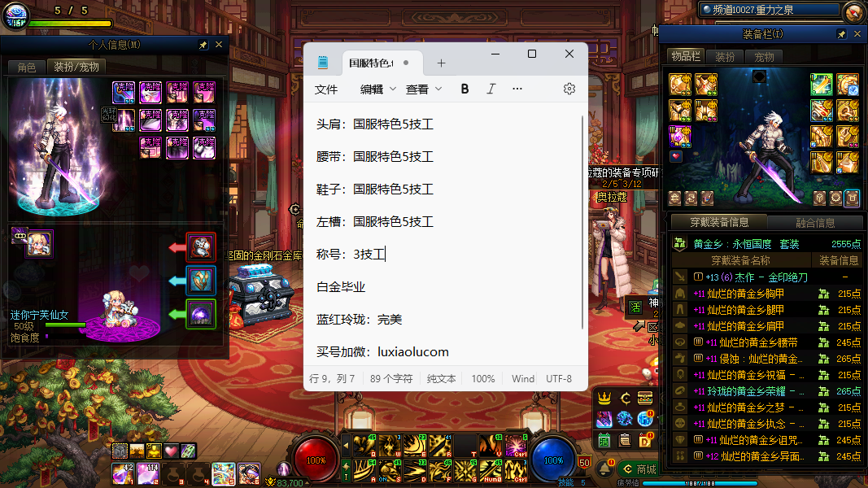The image size is (868, 488).
Task: Click the mini pet portrait 迷你宁芙仙女
Action: [x=39, y=243]
